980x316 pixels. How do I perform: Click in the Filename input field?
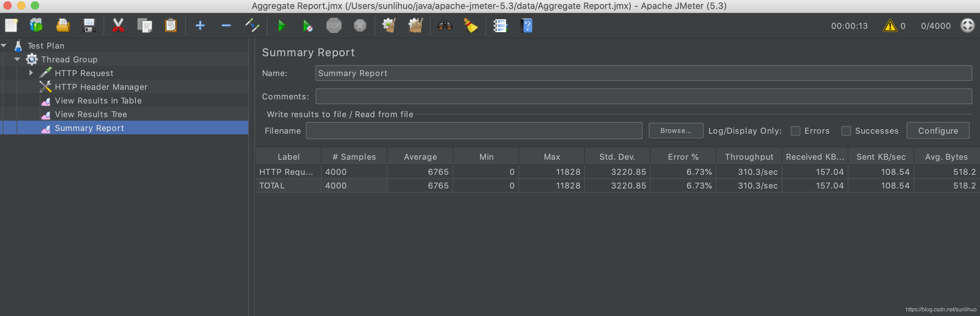(x=474, y=131)
